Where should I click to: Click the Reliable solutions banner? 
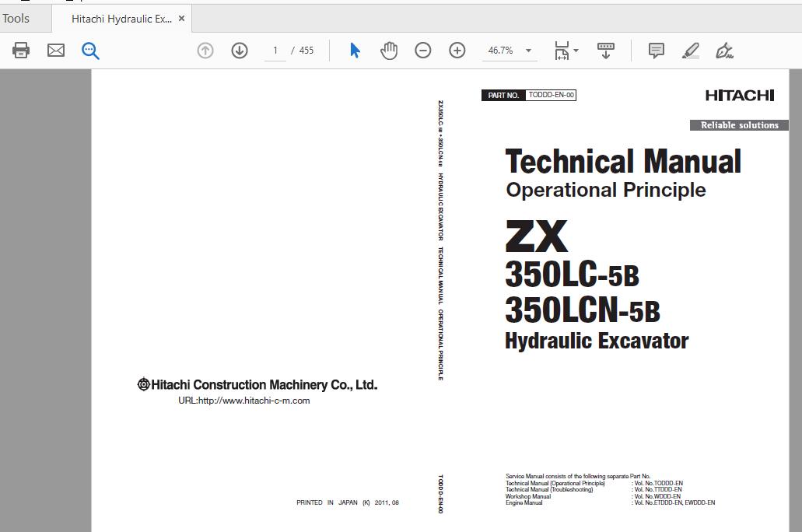pos(739,125)
